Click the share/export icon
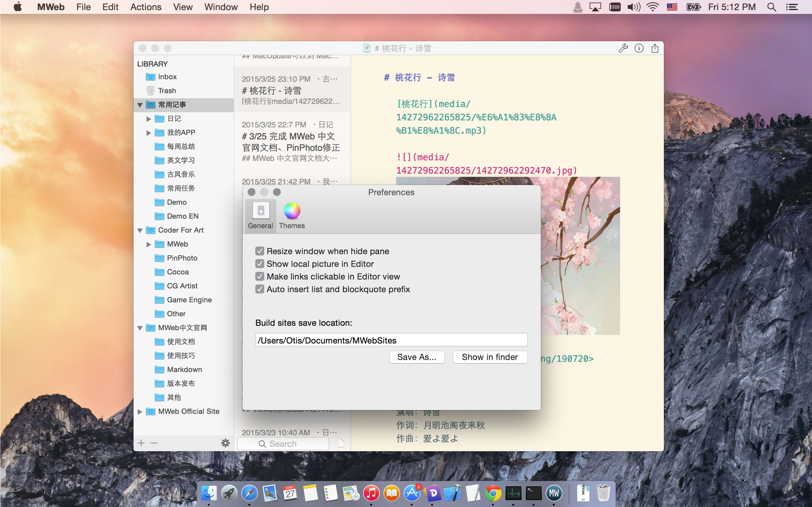Image resolution: width=812 pixels, height=507 pixels. click(655, 48)
